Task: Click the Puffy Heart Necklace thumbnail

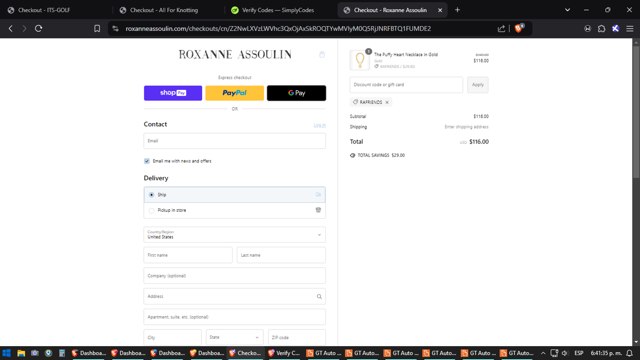Action: [x=360, y=60]
